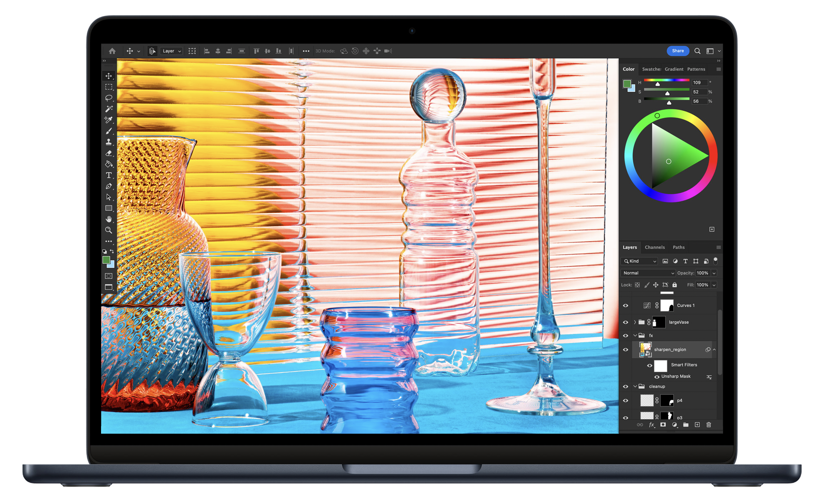Click the Patterns tab in Color panel

click(x=703, y=69)
